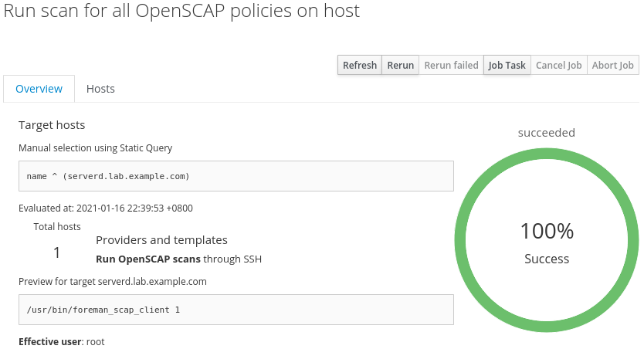
Task: Click the Target hosts heading
Action: click(52, 125)
